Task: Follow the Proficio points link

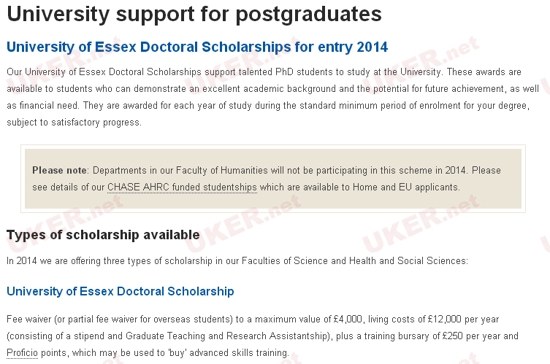Action: click(x=22, y=352)
